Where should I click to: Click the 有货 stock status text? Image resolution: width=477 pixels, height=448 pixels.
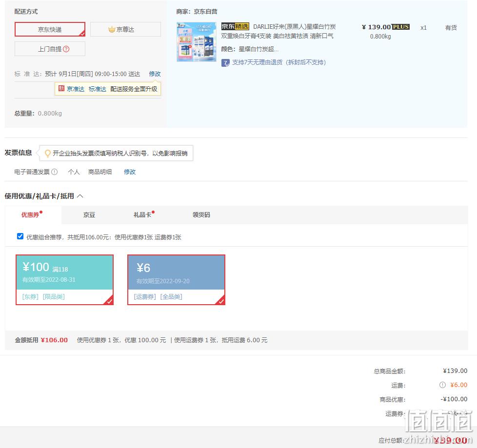point(451,28)
